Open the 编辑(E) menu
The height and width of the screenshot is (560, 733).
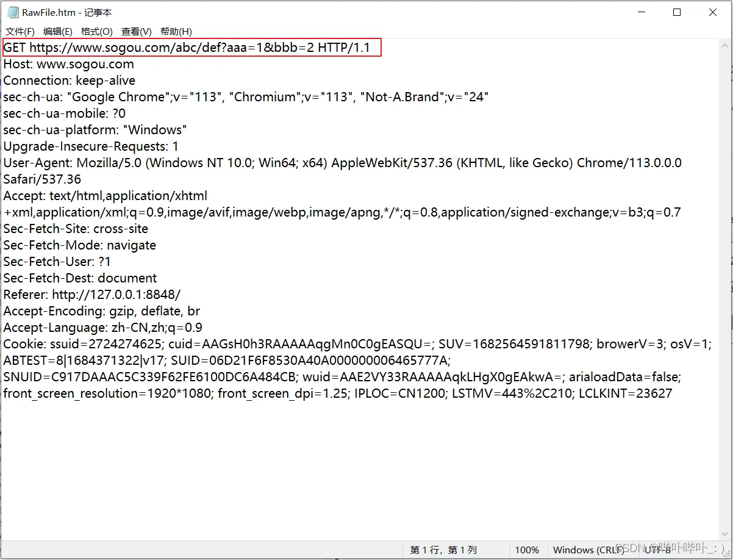coord(58,32)
